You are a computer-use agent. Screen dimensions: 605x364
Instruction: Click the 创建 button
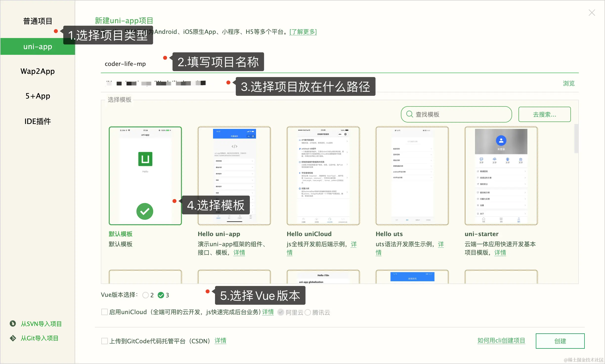[560, 341]
